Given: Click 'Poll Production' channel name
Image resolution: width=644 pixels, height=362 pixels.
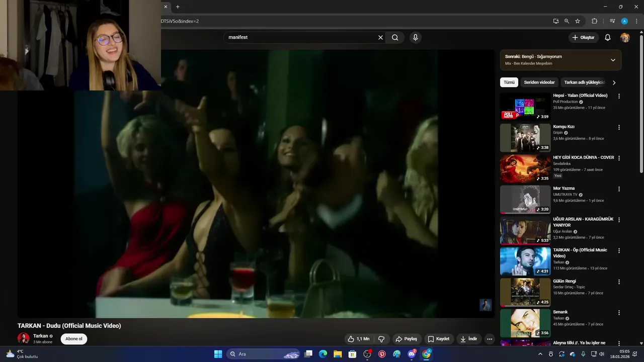Looking at the screenshot, I should (566, 102).
